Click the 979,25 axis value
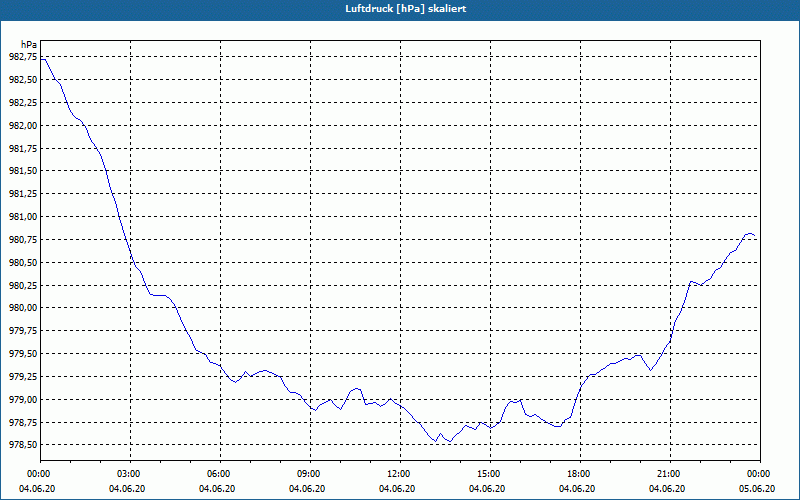 (23, 377)
